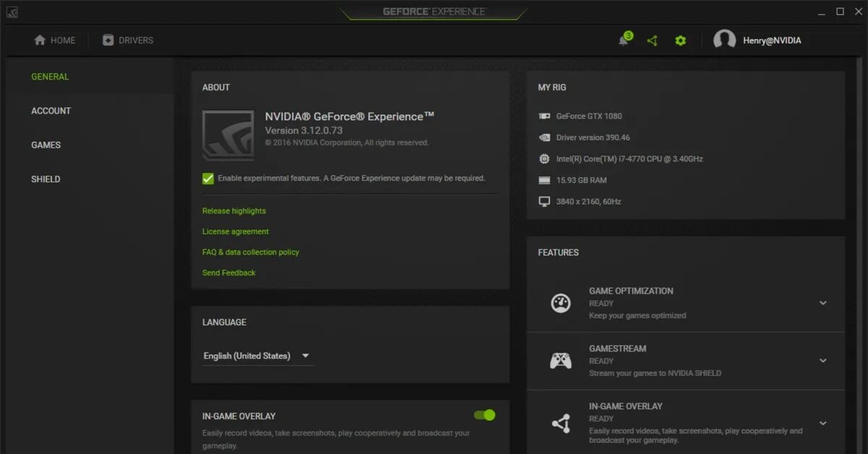Click the user profile avatar
868x454 pixels.
click(724, 40)
